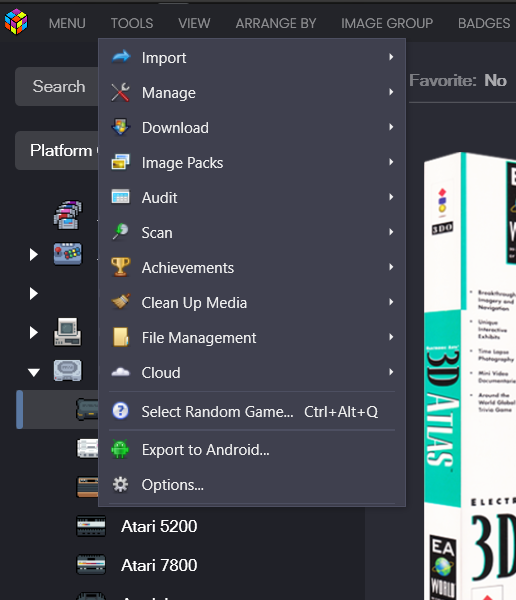The image size is (516, 600).
Task: Select Cloud in Tools menu
Action: (252, 372)
